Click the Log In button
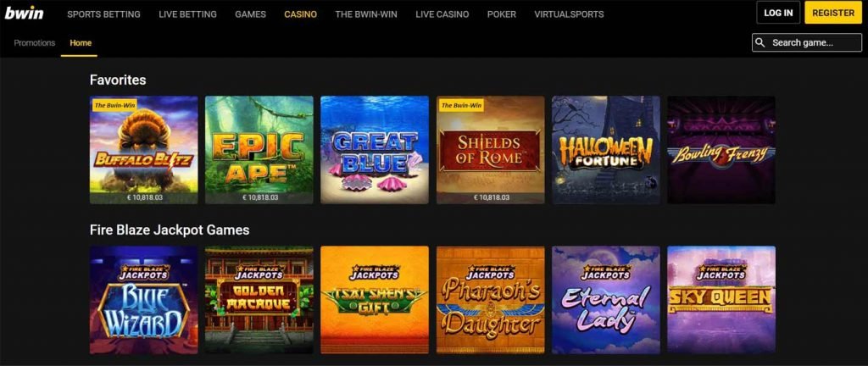 pyautogui.click(x=778, y=13)
